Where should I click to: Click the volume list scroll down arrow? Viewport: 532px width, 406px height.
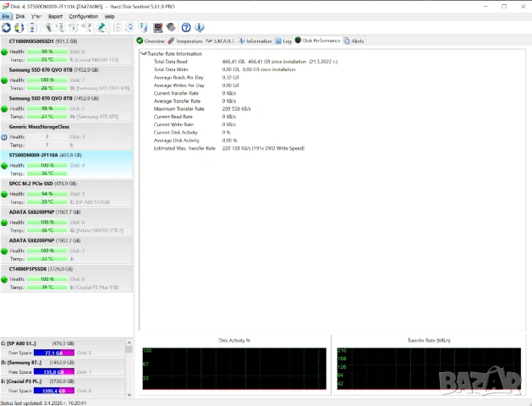click(x=129, y=394)
